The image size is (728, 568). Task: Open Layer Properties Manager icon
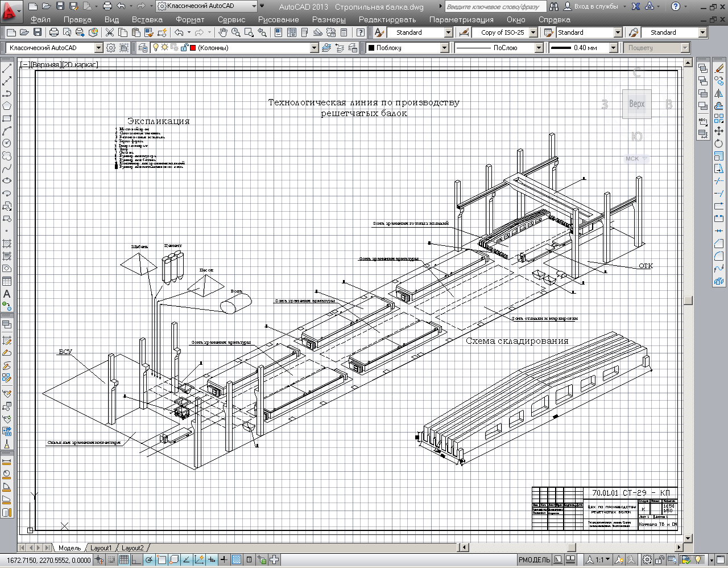pos(143,48)
